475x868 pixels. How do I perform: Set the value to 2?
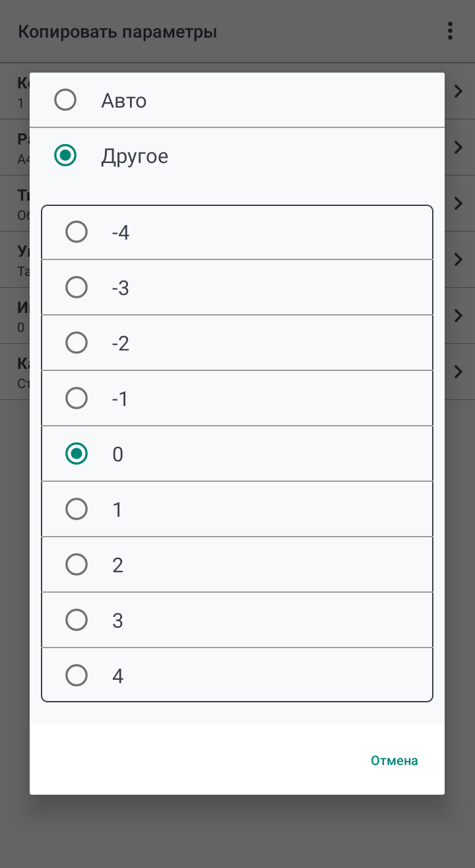pos(77,565)
